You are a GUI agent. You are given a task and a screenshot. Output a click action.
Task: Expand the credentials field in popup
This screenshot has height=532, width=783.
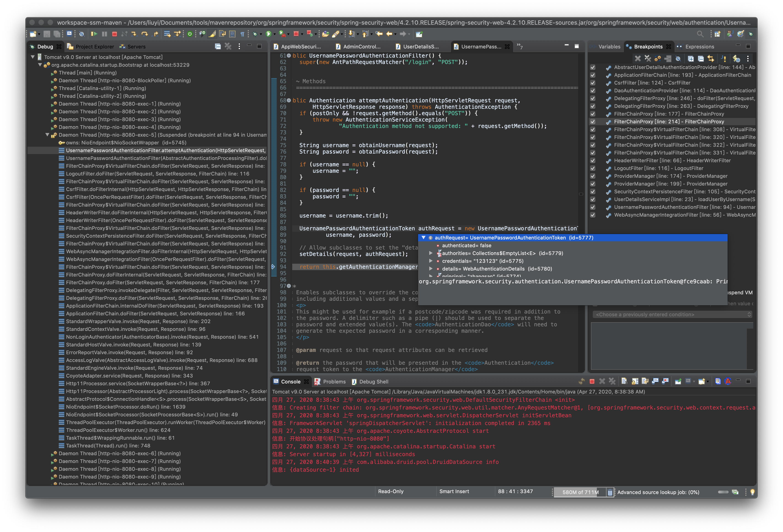point(431,261)
